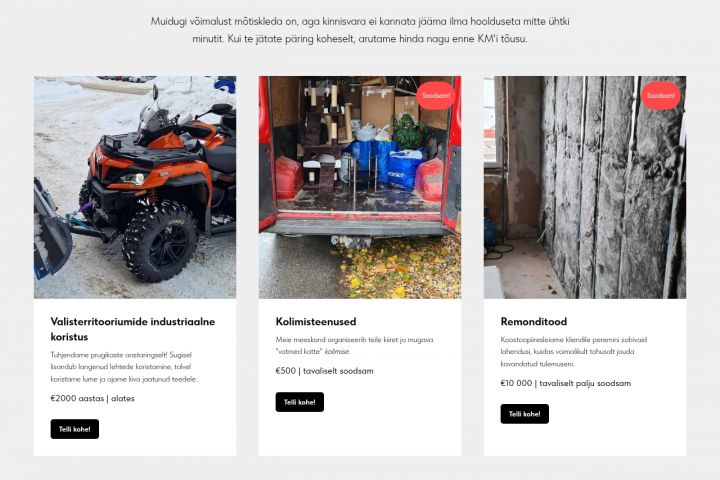Click the Soodsam badge on the moving van image

(x=436, y=96)
